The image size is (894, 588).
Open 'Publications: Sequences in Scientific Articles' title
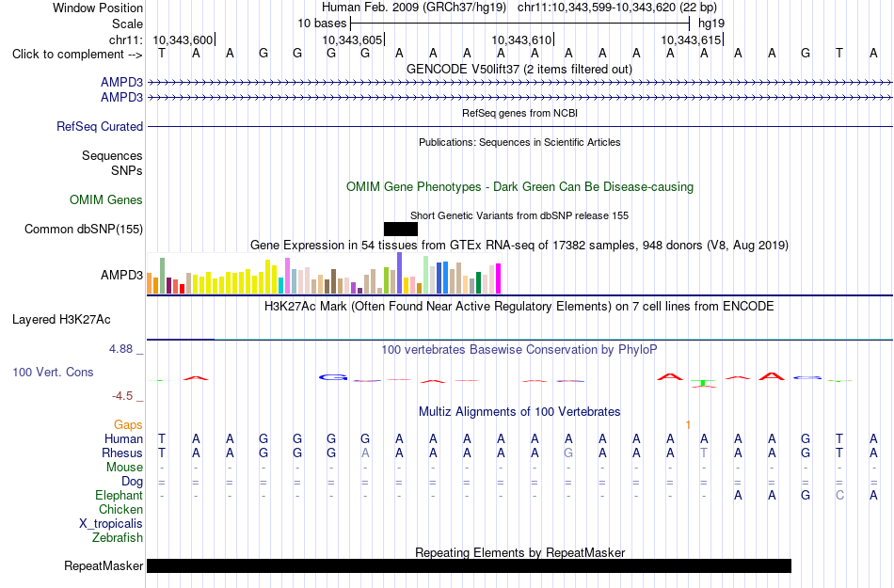(519, 142)
